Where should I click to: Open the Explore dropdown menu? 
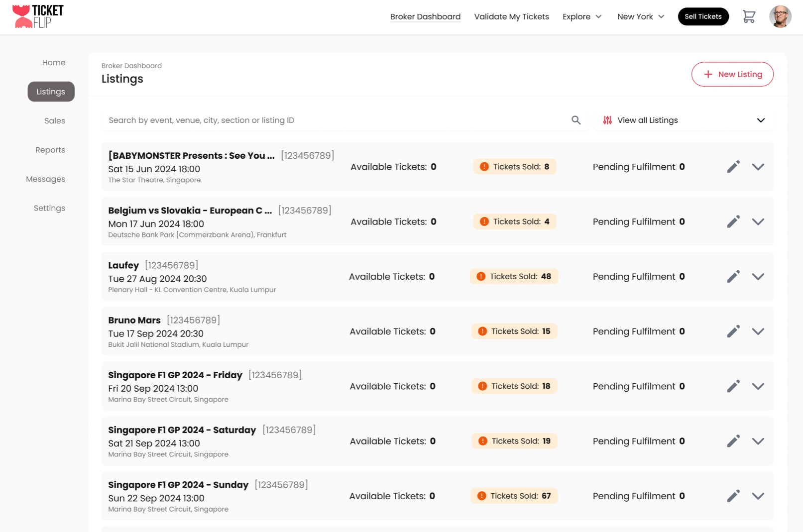coord(582,16)
